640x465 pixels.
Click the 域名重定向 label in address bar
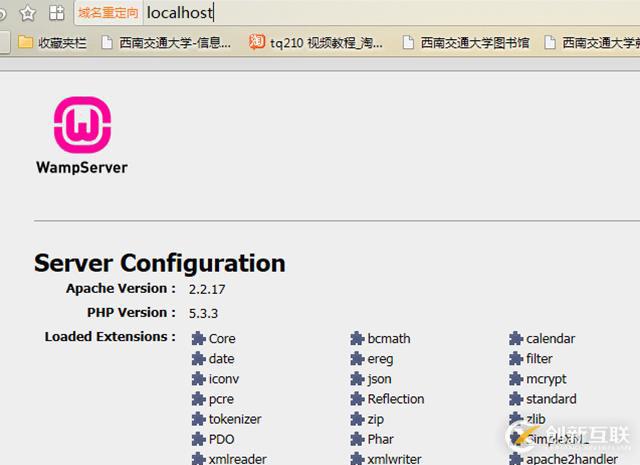(x=108, y=13)
